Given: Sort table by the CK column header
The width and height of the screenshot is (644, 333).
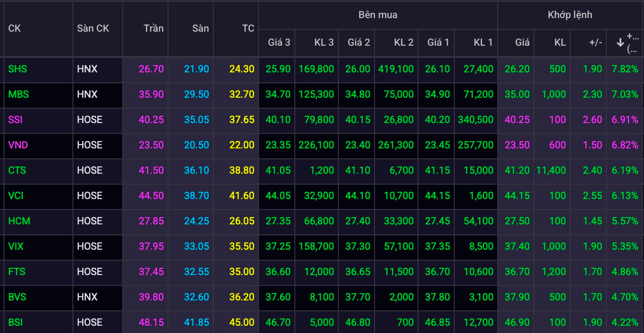Looking at the screenshot, I should [14, 29].
